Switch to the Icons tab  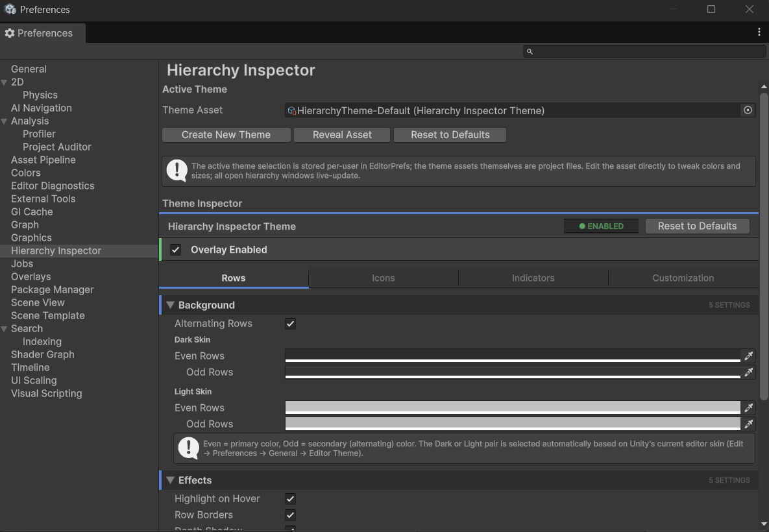point(384,278)
